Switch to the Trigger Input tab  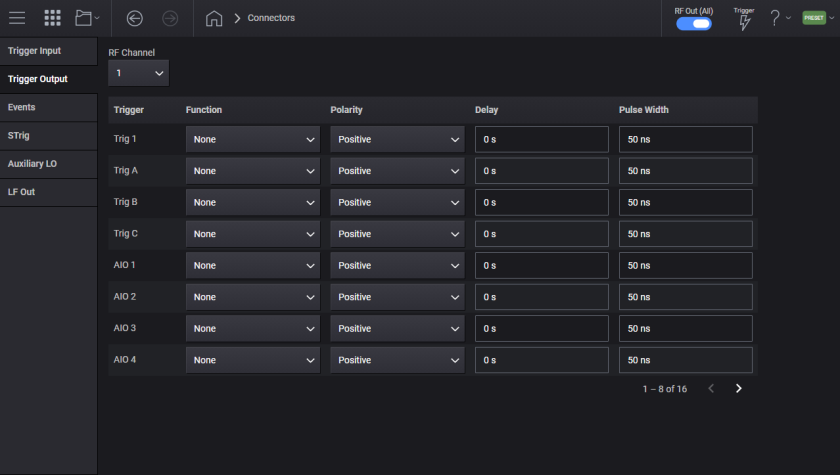48,50
